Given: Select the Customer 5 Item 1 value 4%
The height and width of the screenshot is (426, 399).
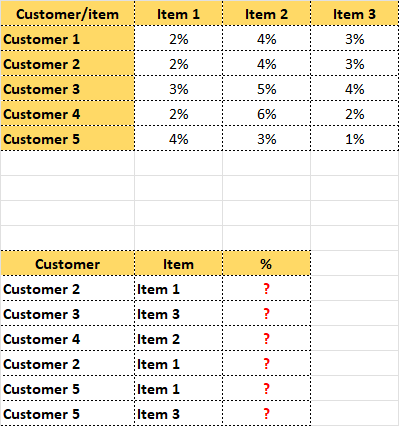Looking at the screenshot, I should click(x=178, y=139).
